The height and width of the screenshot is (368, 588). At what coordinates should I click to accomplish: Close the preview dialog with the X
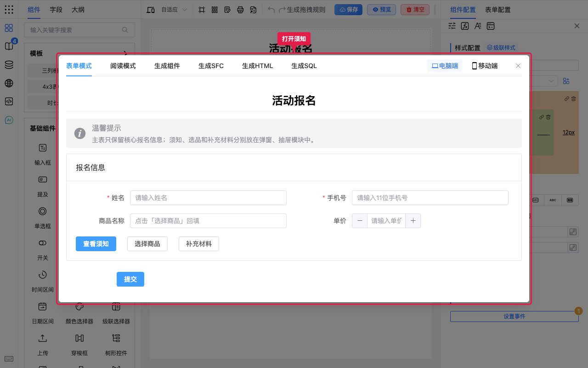(x=518, y=66)
